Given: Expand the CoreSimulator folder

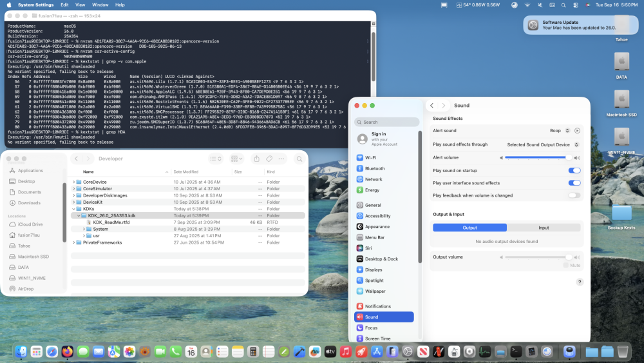Looking at the screenshot, I should pyautogui.click(x=74, y=189).
